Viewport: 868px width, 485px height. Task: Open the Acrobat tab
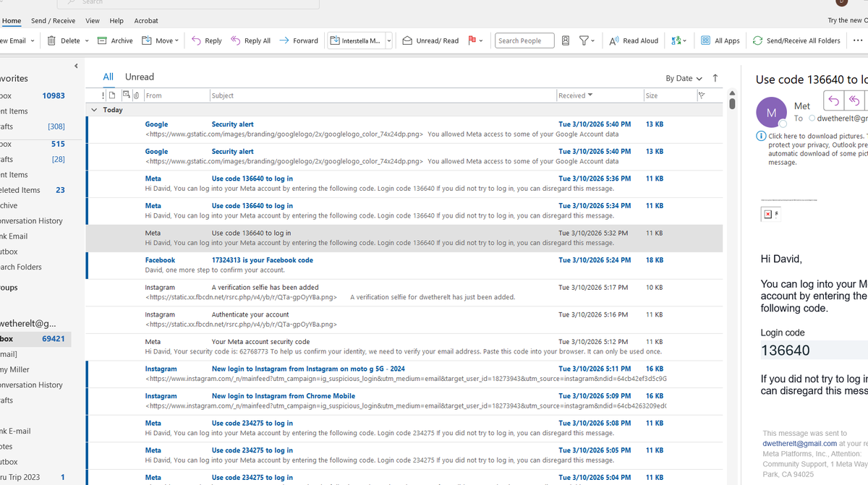pyautogui.click(x=146, y=20)
